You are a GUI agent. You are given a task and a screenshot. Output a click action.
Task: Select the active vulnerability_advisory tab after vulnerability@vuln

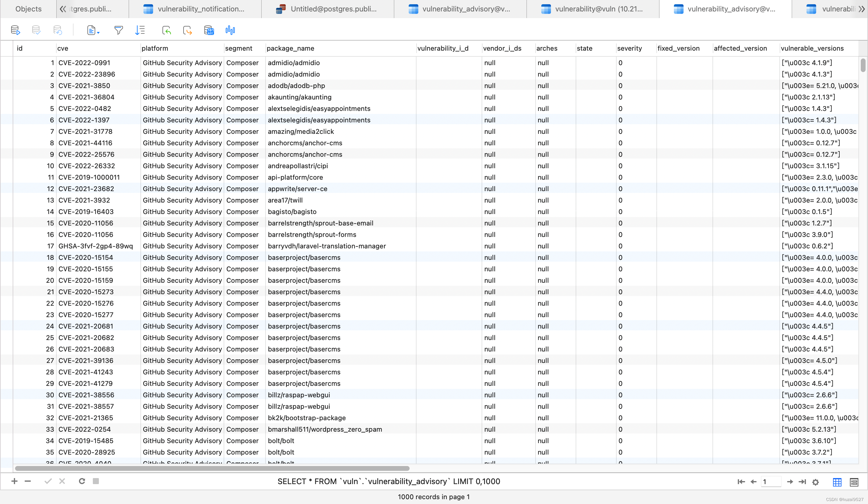(x=725, y=9)
